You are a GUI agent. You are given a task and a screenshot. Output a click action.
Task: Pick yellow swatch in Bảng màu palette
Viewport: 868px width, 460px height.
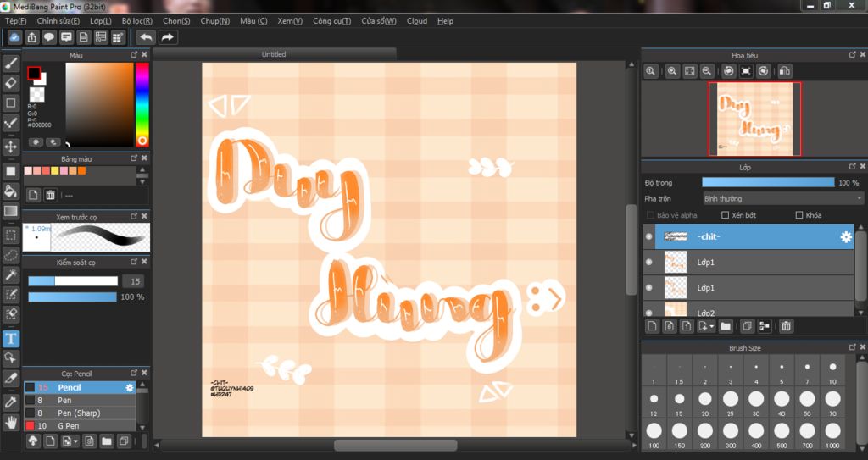55,170
